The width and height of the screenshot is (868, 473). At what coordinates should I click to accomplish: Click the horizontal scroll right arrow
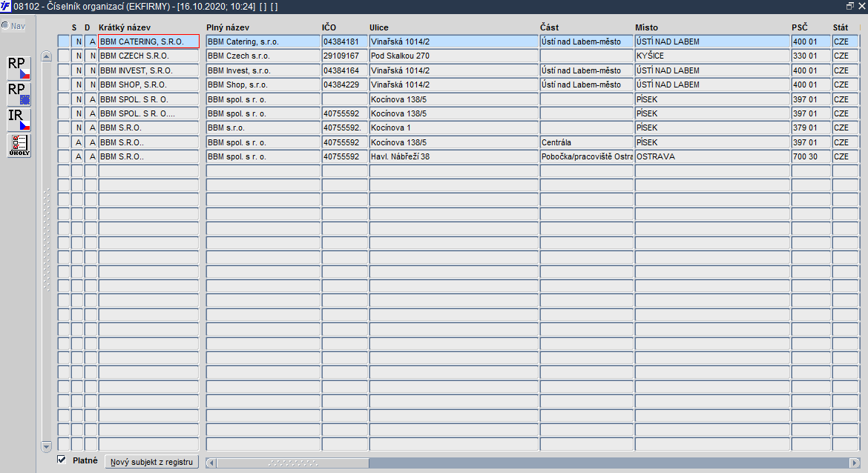854,463
